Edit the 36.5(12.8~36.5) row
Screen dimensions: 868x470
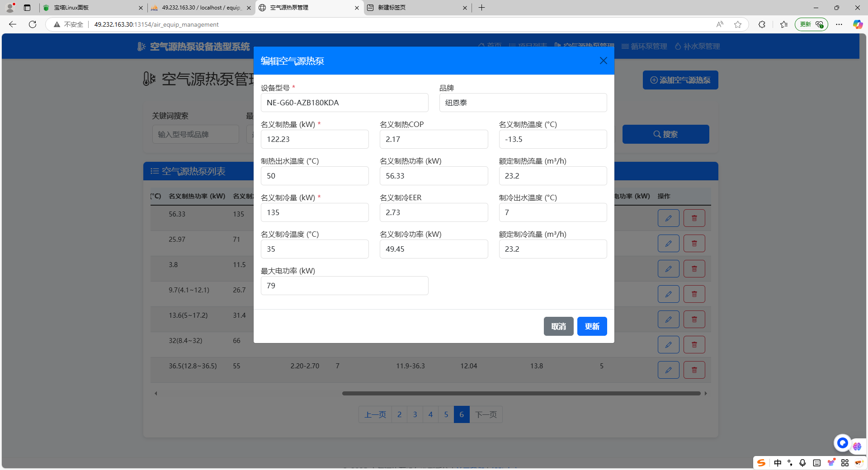pyautogui.click(x=668, y=370)
